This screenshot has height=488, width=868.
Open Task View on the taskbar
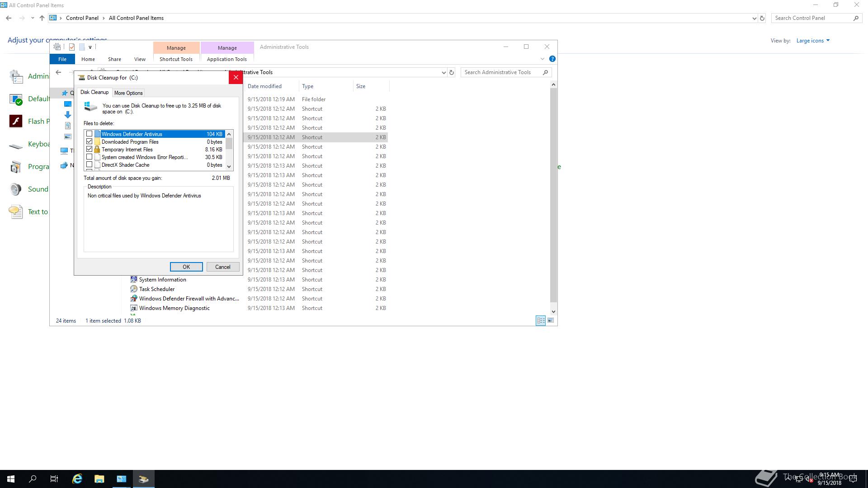point(54,479)
